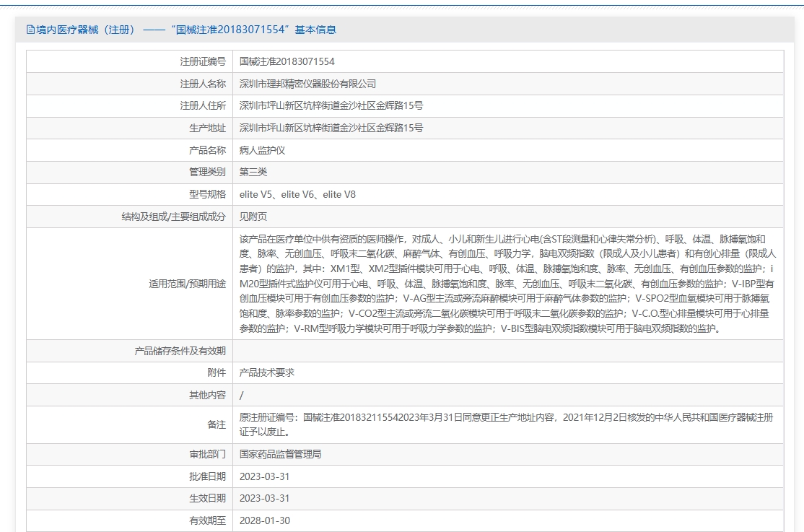Click the 产品储存条件及有效期 label
804x532 pixels.
point(180,351)
